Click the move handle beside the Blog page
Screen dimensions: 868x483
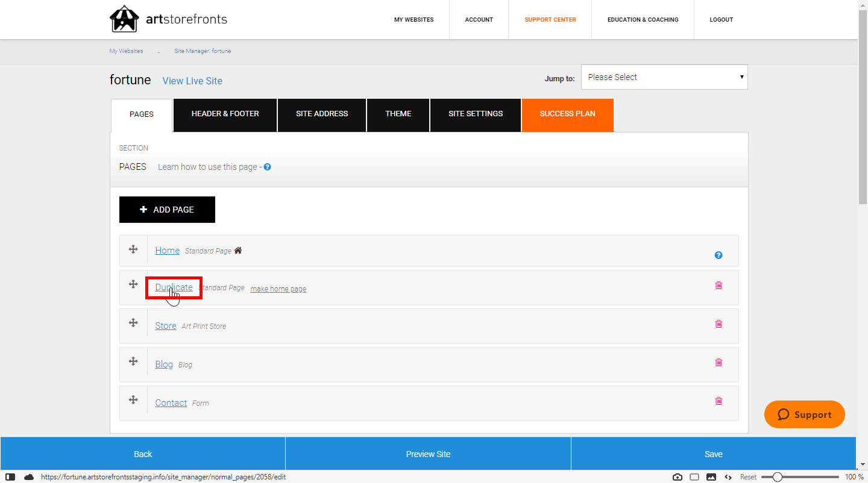[133, 361]
